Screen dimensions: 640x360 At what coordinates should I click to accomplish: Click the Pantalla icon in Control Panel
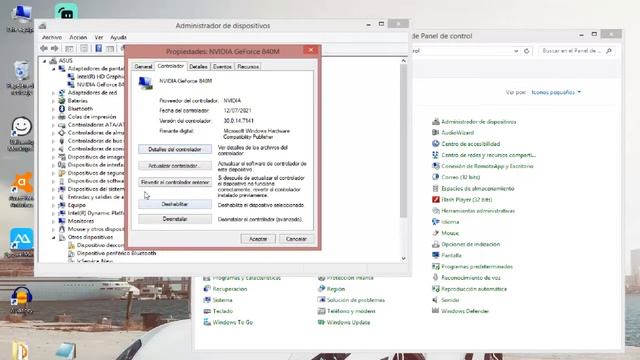pos(435,255)
